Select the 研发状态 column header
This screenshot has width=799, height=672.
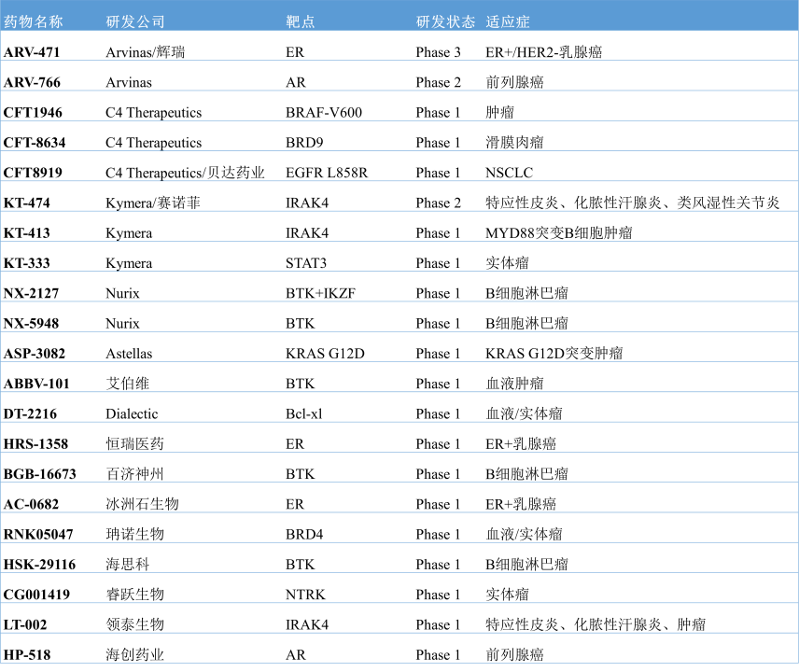(445, 21)
